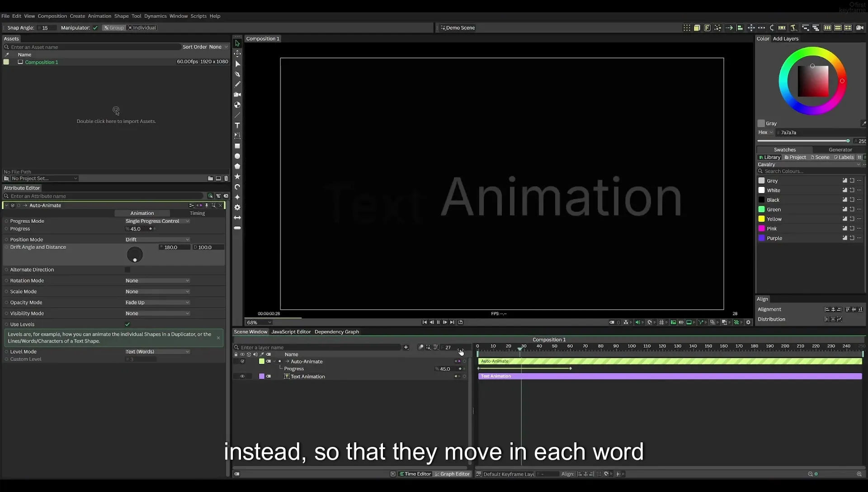Screen dimensions: 868x492
Task: Open the Animation menu
Action: (x=99, y=16)
